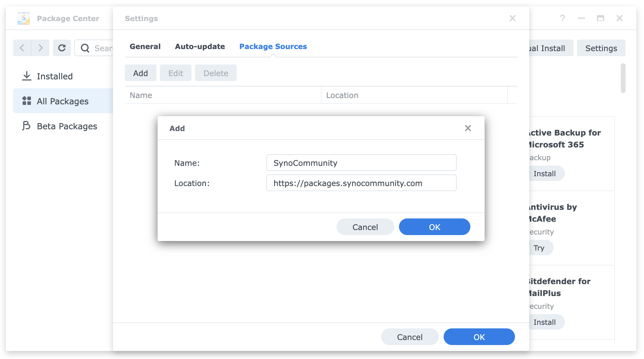Open All Packages from the sidebar
The image size is (644, 359).
(62, 101)
